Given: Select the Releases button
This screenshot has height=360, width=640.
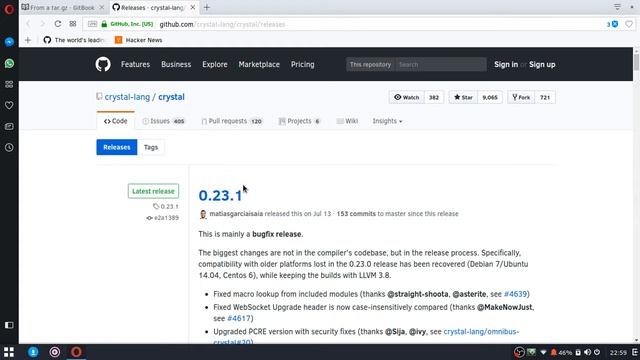Looking at the screenshot, I should 117,147.
